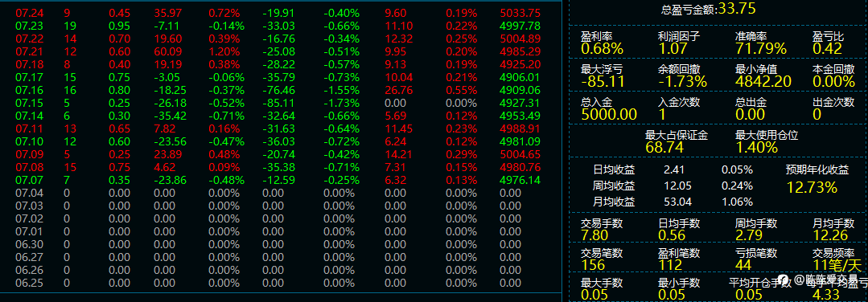Click the 最大占保证金 68.74 value
Viewport: 868px width, 302px height.
pos(664,147)
